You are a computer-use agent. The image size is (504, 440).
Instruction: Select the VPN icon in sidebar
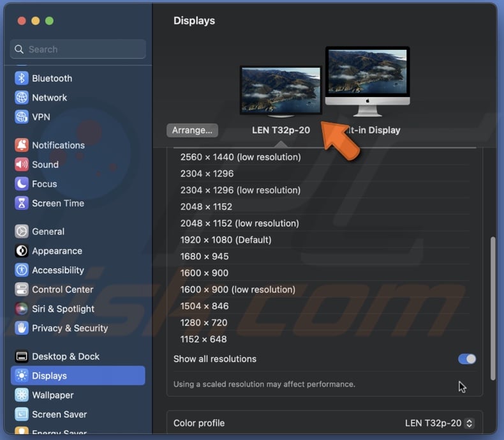point(22,117)
